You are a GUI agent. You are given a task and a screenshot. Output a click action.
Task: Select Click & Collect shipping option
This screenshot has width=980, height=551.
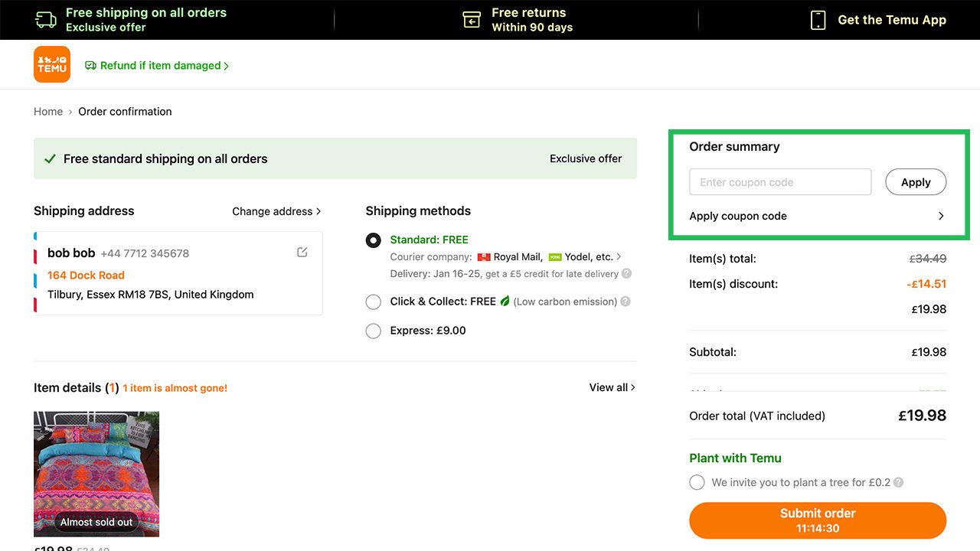374,302
